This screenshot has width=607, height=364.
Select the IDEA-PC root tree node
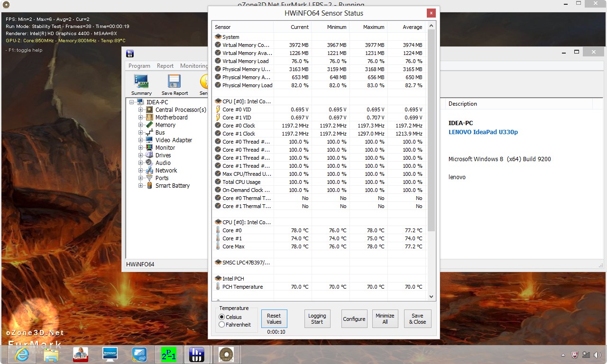point(157,102)
